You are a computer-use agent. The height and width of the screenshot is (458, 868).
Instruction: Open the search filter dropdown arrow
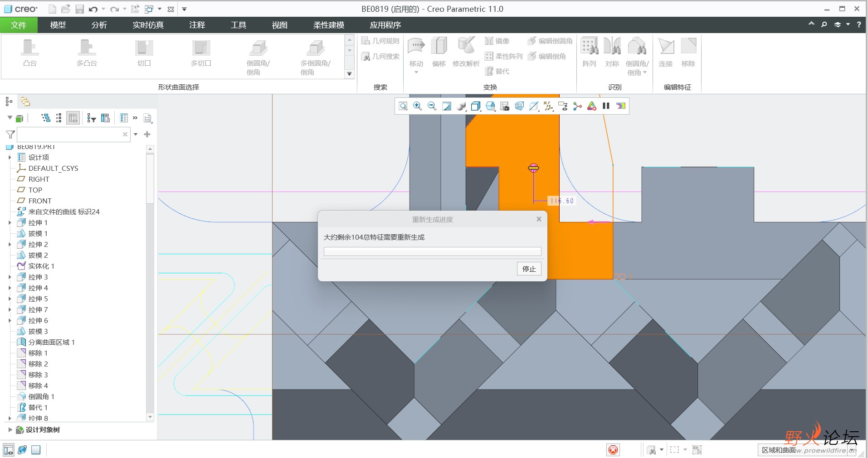tap(136, 135)
